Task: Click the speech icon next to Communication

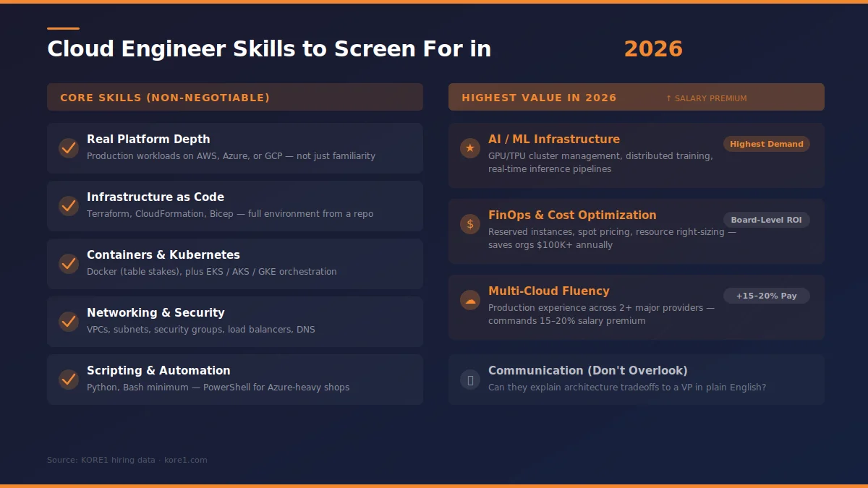Action: (469, 379)
